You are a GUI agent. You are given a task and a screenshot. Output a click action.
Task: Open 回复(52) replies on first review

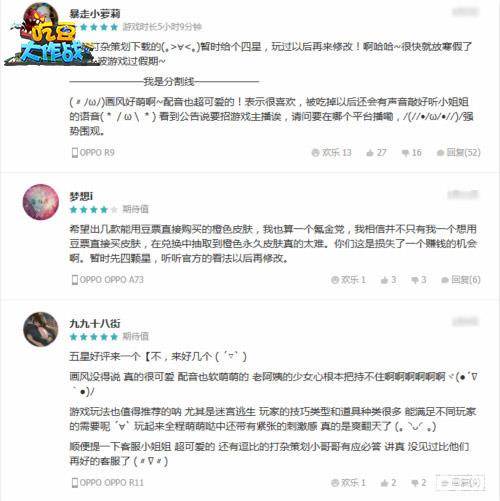pos(459,153)
